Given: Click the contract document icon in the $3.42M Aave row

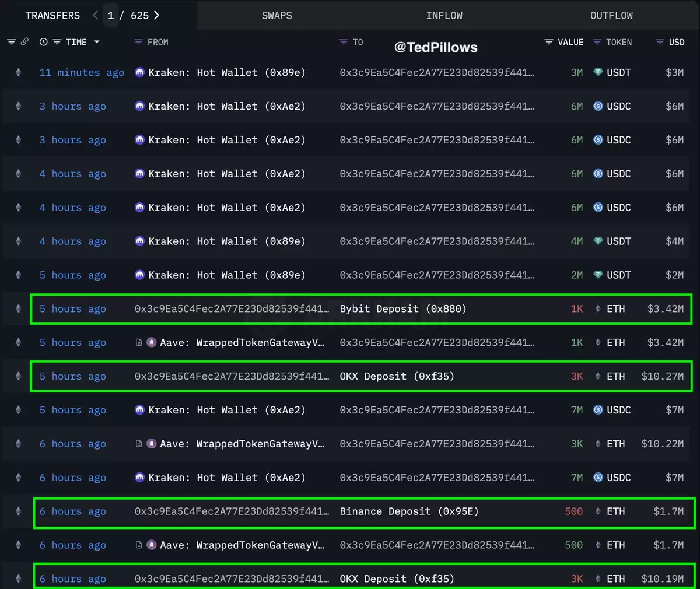Looking at the screenshot, I should coord(139,342).
